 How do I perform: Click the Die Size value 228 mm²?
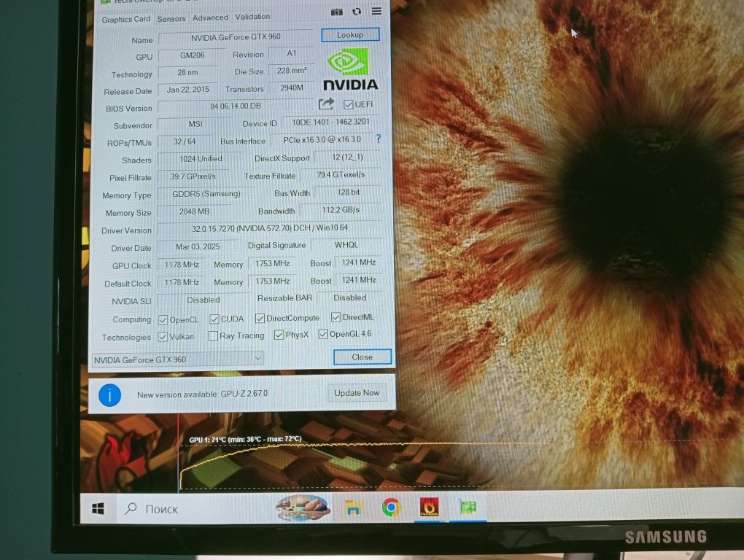coord(291,71)
